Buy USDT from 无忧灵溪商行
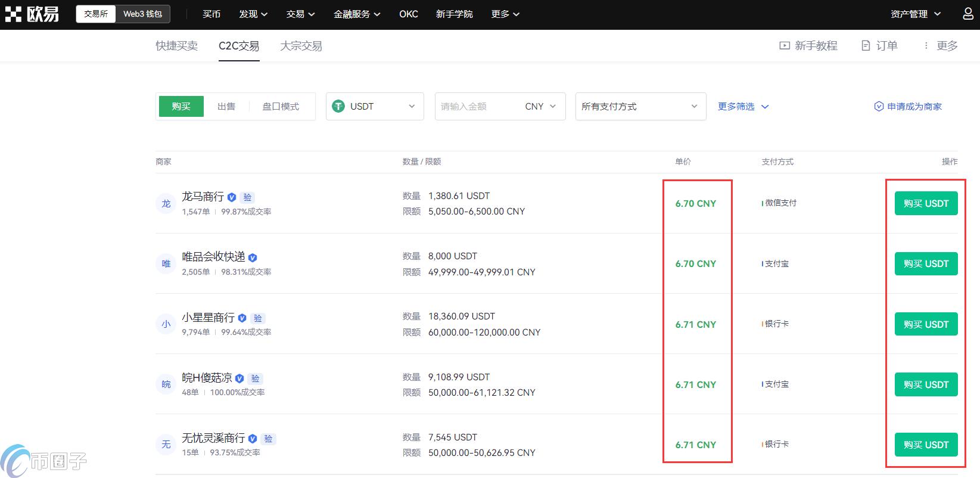 pyautogui.click(x=926, y=445)
